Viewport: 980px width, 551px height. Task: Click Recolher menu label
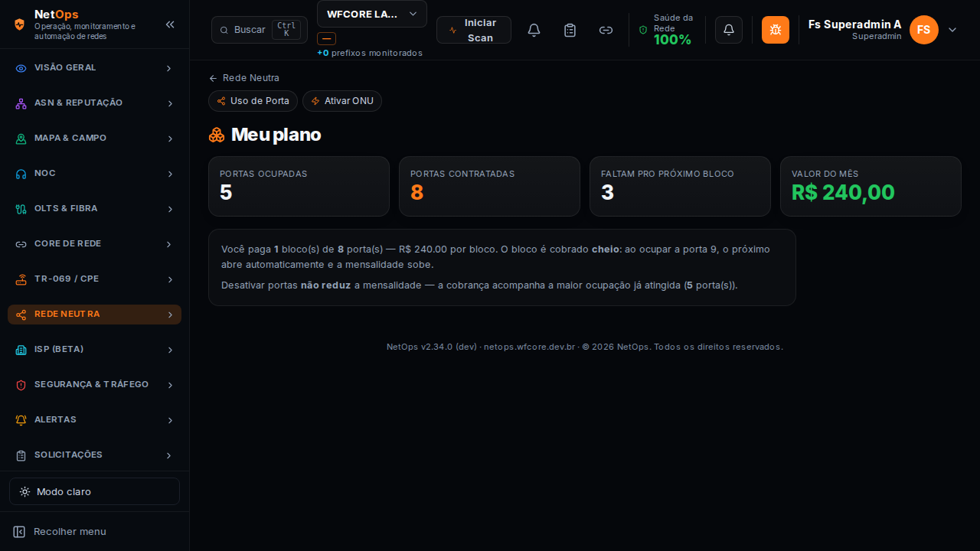pyautogui.click(x=70, y=532)
